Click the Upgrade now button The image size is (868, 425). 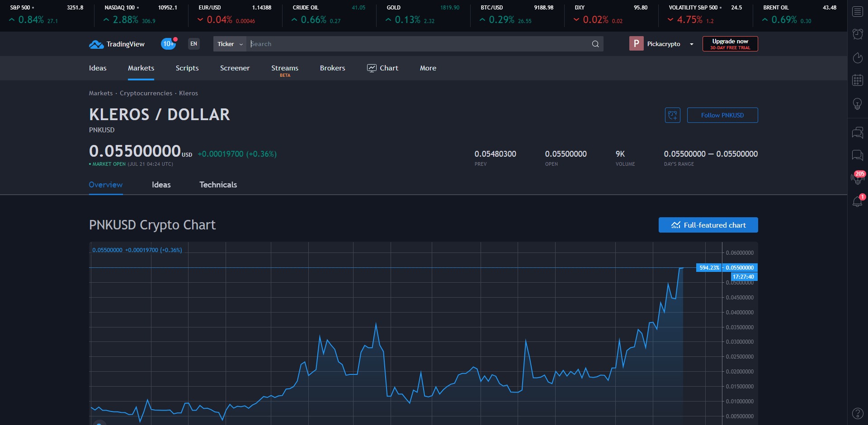point(730,44)
